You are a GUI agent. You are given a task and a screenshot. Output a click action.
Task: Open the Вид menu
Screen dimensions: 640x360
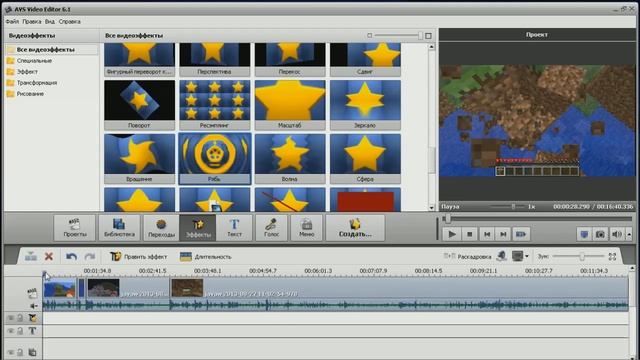50,21
